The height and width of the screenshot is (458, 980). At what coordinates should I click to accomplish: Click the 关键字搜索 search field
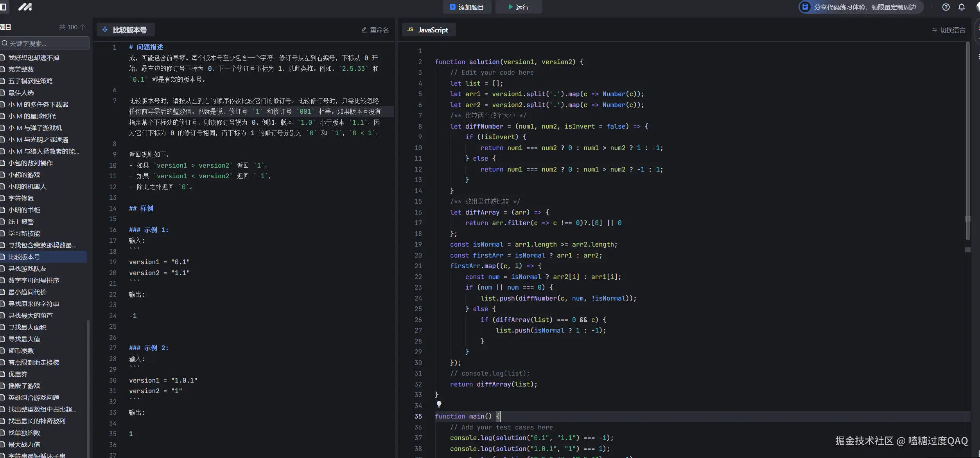(46, 43)
